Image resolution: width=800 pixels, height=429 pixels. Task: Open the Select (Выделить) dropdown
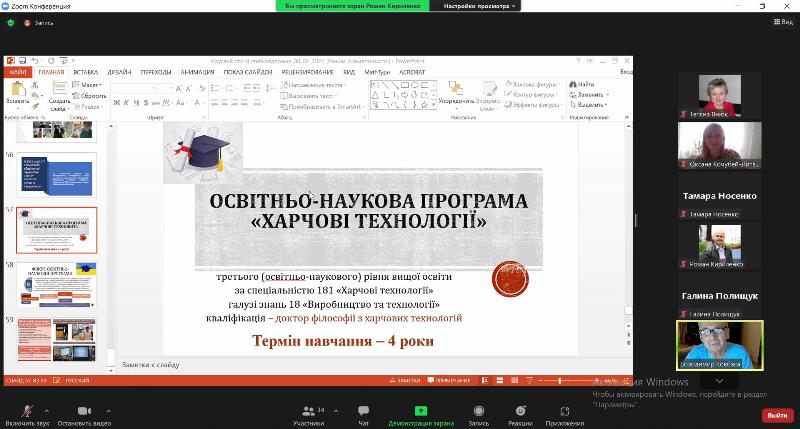(x=589, y=105)
